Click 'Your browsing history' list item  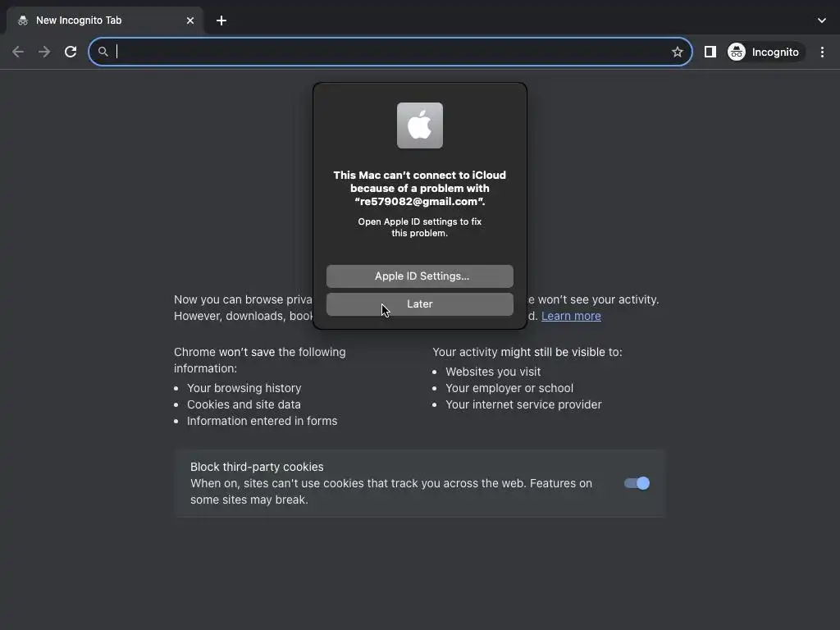(x=244, y=388)
